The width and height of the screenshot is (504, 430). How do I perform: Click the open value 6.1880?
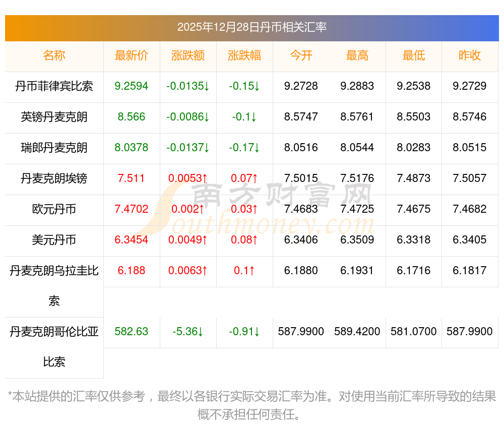[x=301, y=271]
